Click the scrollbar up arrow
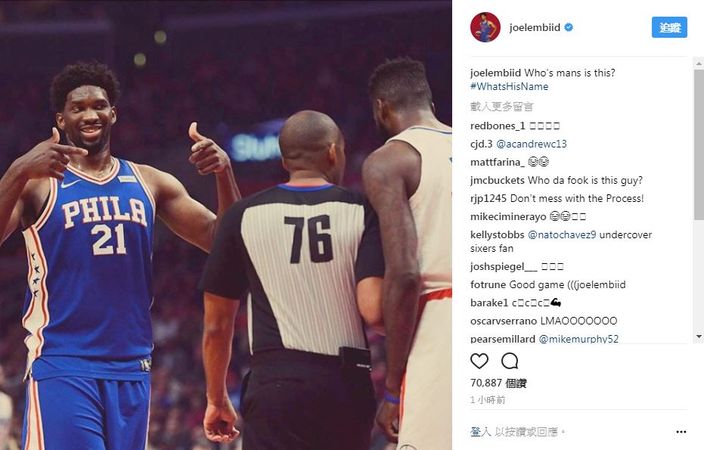Image resolution: width=704 pixels, height=450 pixels. [699, 64]
